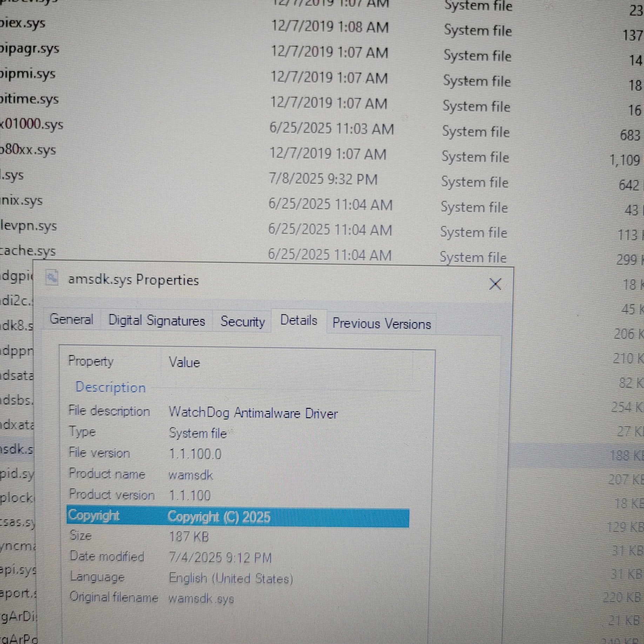The width and height of the screenshot is (644, 644).
Task: Select the ipmi.sys file in Explorer
Action: point(28,74)
